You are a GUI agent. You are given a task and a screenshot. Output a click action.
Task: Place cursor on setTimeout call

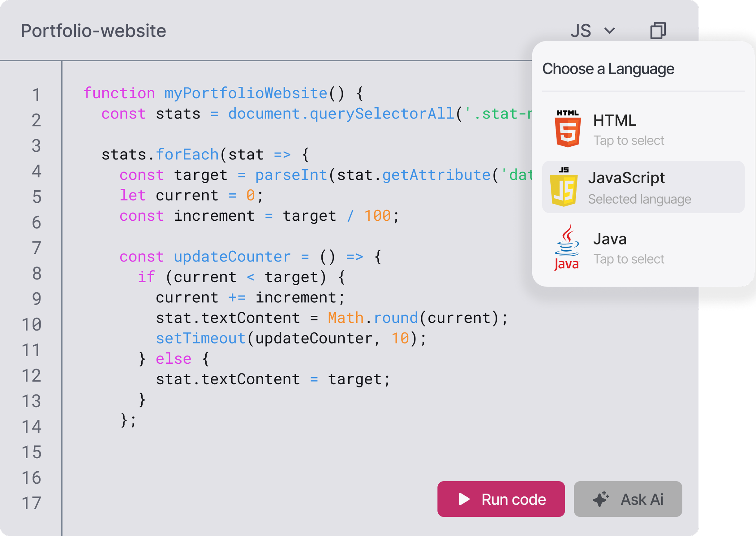pyautogui.click(x=200, y=338)
